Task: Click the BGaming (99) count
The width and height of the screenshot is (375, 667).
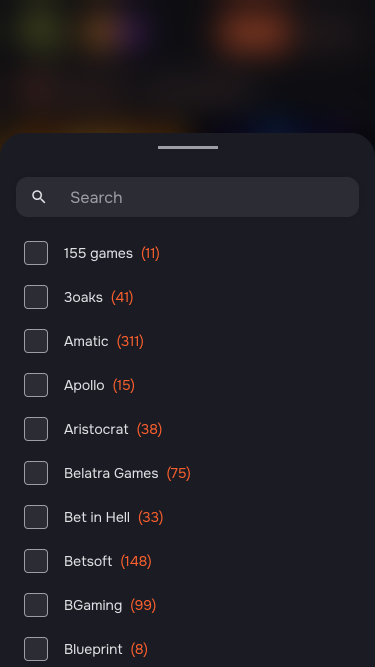Action: [x=143, y=605]
